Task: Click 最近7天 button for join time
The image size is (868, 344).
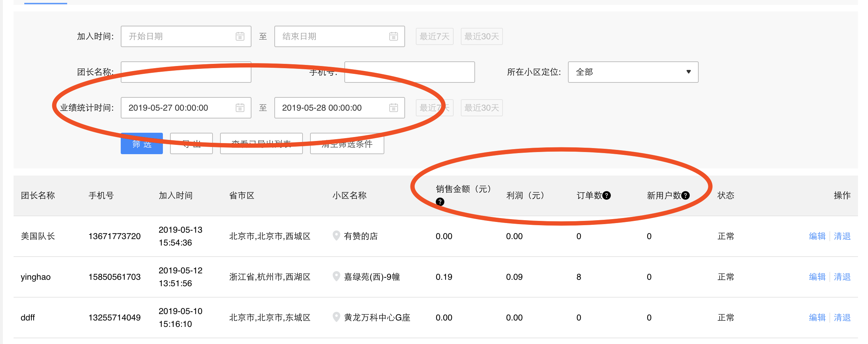Action: 434,36
